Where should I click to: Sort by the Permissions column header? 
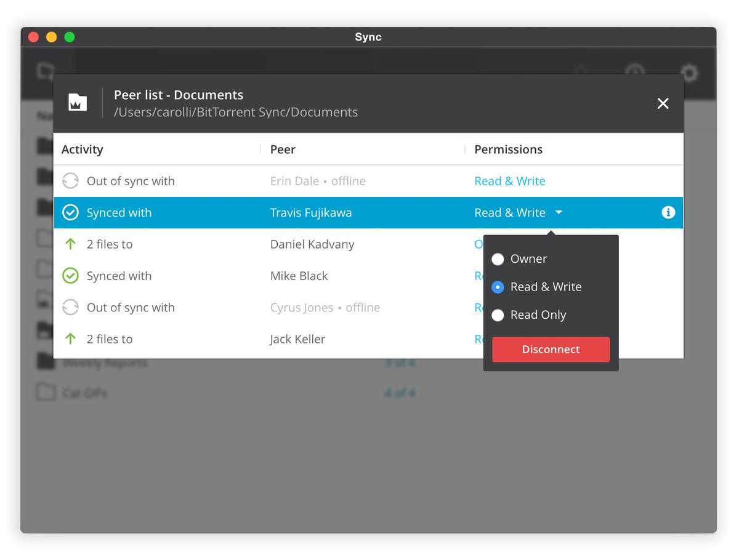(x=509, y=150)
